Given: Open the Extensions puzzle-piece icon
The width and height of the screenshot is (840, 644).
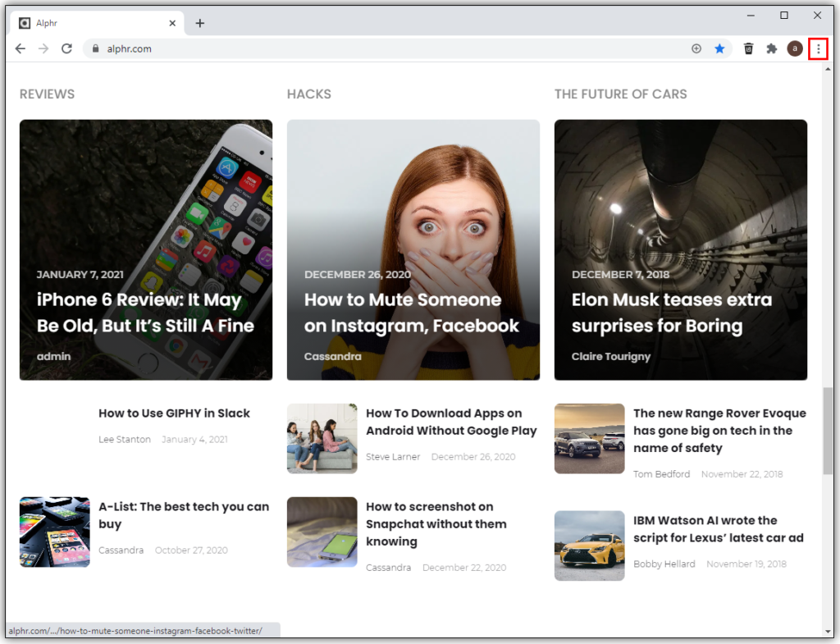Looking at the screenshot, I should click(771, 48).
